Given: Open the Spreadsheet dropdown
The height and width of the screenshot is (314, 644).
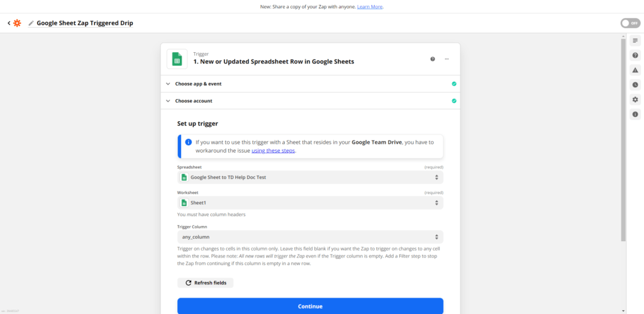Looking at the screenshot, I should click(x=310, y=178).
